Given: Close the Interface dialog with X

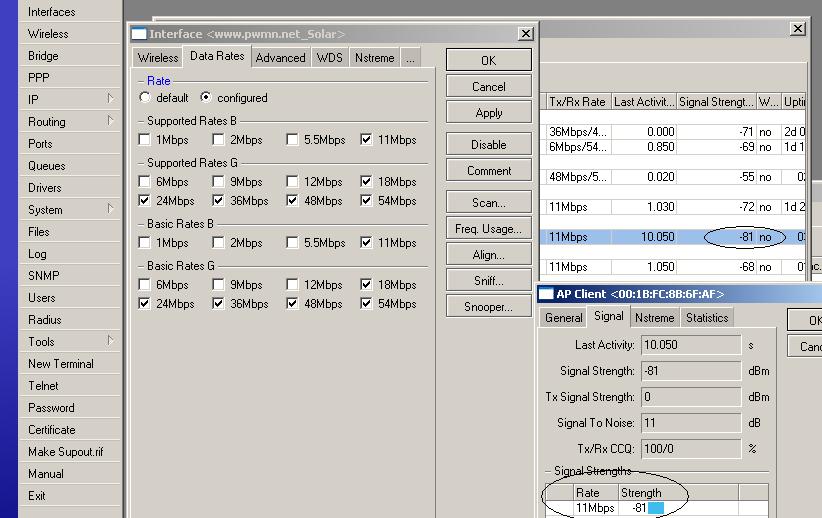Looking at the screenshot, I should click(x=525, y=34).
